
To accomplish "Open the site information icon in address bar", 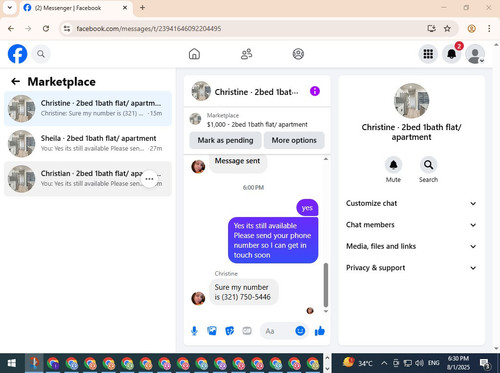I will [67, 29].
